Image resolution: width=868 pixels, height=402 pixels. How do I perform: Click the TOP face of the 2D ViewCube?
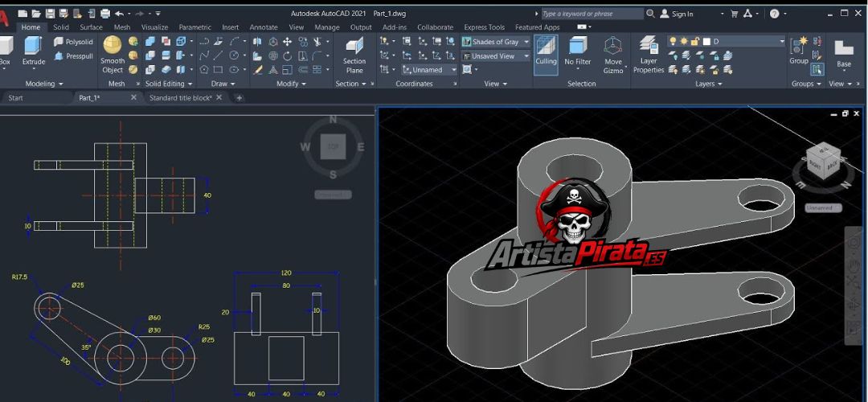tap(333, 147)
